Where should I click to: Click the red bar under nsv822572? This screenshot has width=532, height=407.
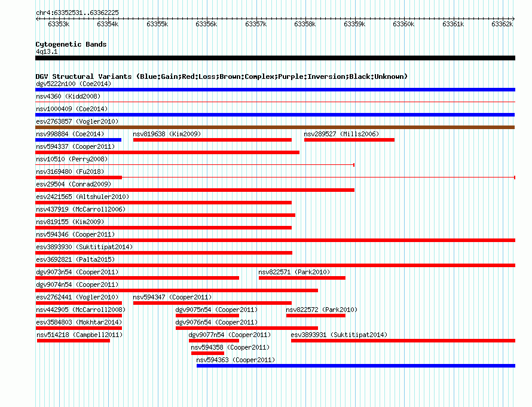316,316
